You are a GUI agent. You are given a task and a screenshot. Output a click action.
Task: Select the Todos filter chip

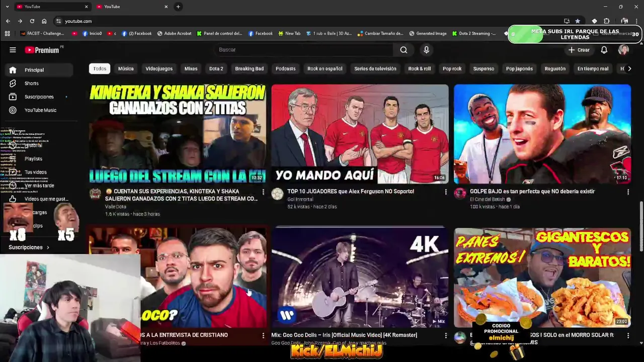[x=100, y=69]
